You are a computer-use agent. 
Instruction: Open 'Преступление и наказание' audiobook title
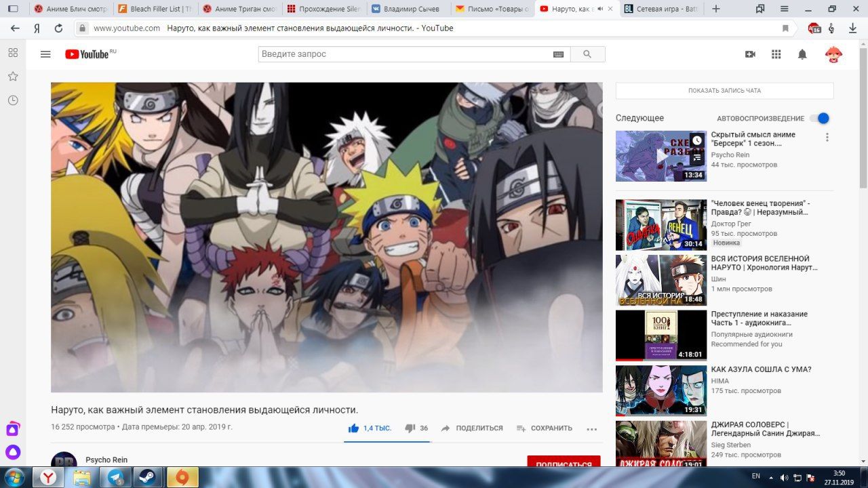coord(759,319)
